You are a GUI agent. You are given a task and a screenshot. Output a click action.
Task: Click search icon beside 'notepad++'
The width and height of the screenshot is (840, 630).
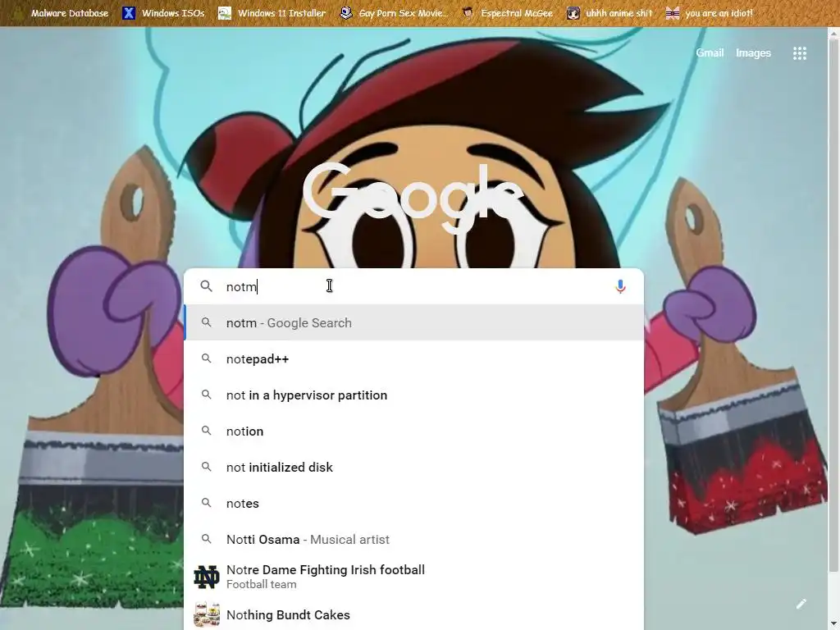[x=206, y=358]
